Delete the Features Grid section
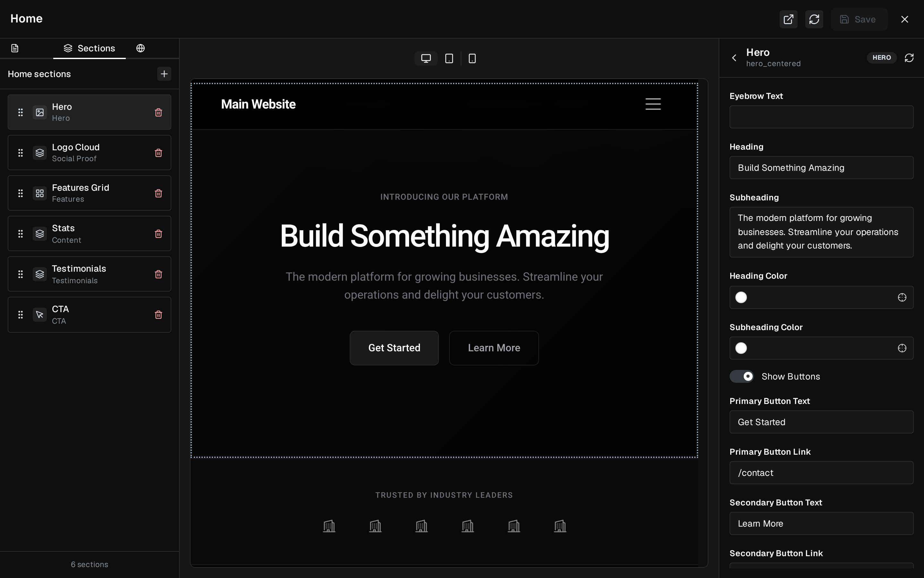 (x=158, y=193)
